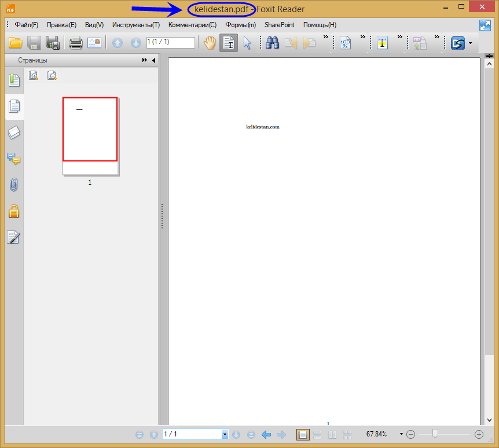
Task: Enable single page view mode
Action: 303,435
